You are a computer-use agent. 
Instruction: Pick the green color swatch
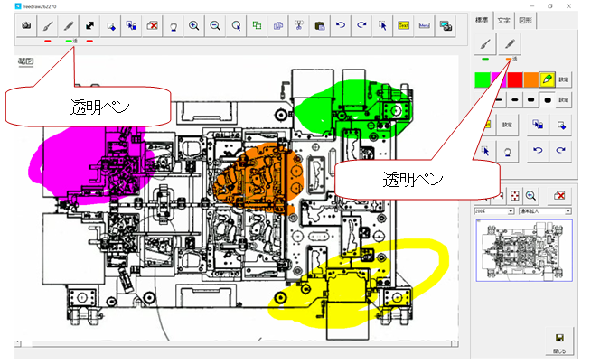tap(483, 79)
